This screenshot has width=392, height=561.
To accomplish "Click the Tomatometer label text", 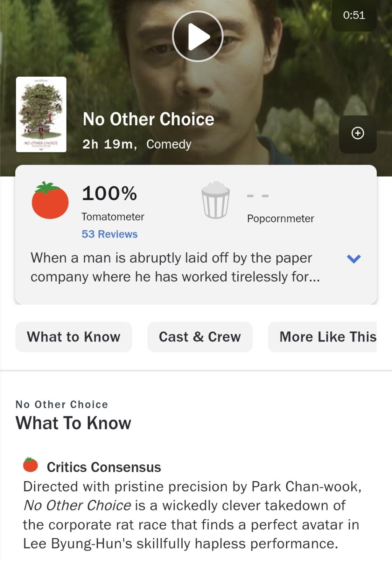I will (113, 217).
